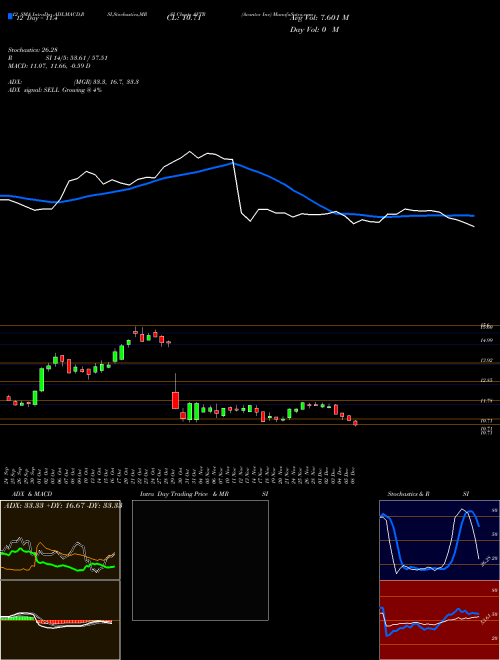Click the tall green candle near chart start
Viewport: 500px width, 660px height.
click(42, 380)
